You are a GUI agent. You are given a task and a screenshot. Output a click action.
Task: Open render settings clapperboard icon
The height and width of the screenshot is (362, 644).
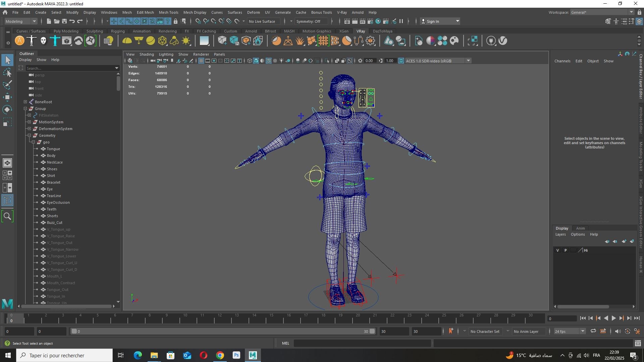(x=370, y=21)
